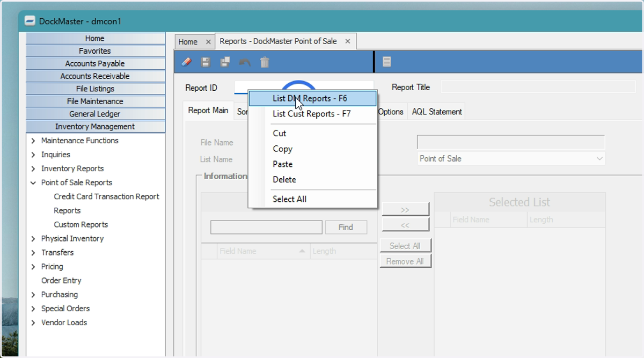644x358 pixels.
Task: Close the Home tab
Action: (208, 42)
